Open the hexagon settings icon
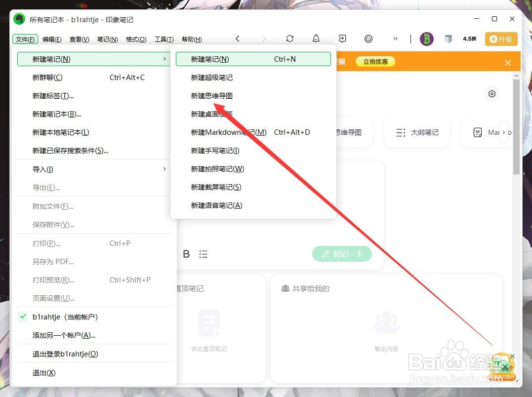Screen dimensions: 532x397 [492, 93]
